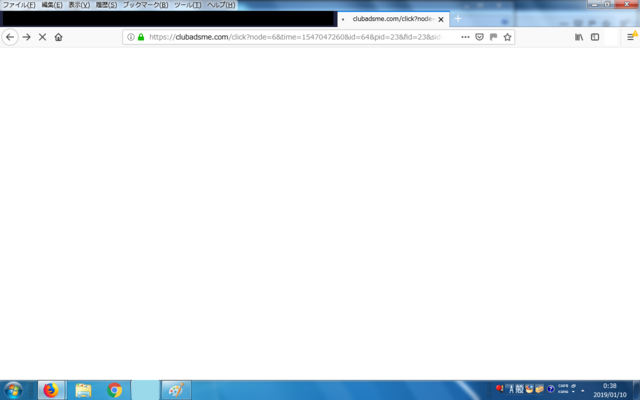Open the 編集(E) menu
The image size is (640, 400).
(x=52, y=5)
